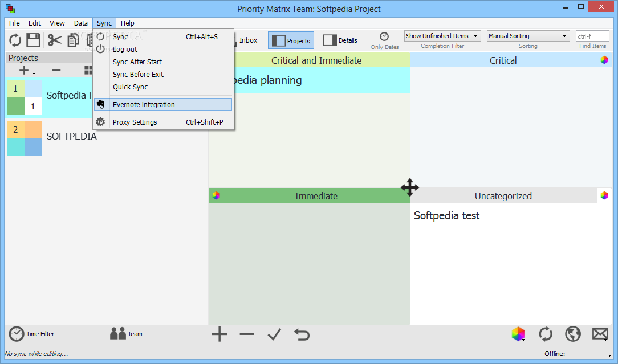This screenshot has width=618, height=364.
Task: Select Quick Sync menu entry
Action: pyautogui.click(x=163, y=87)
